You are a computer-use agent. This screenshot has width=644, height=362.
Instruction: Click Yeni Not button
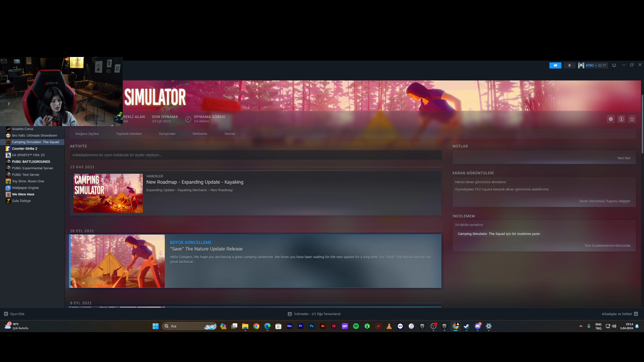click(624, 158)
